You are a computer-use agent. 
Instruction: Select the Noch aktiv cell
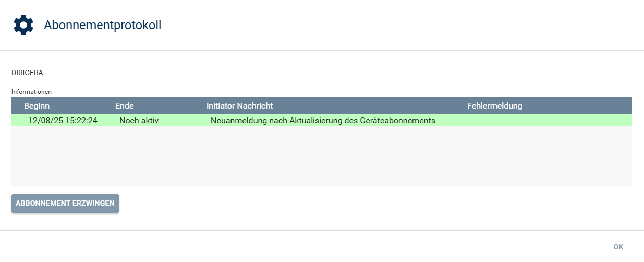(x=139, y=121)
